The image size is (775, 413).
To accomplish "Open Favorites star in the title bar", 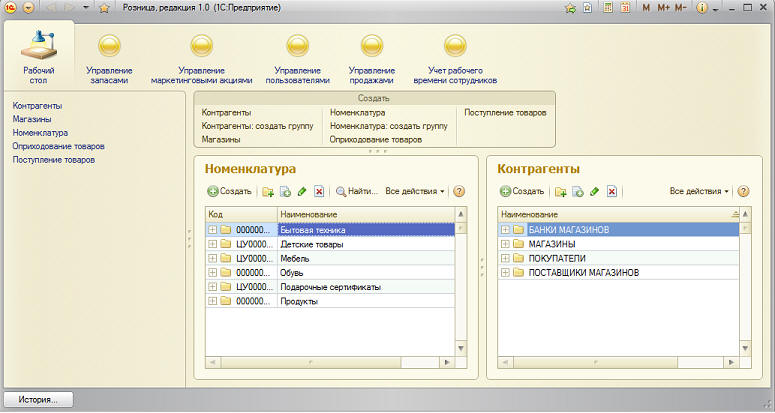I will coord(104,8).
